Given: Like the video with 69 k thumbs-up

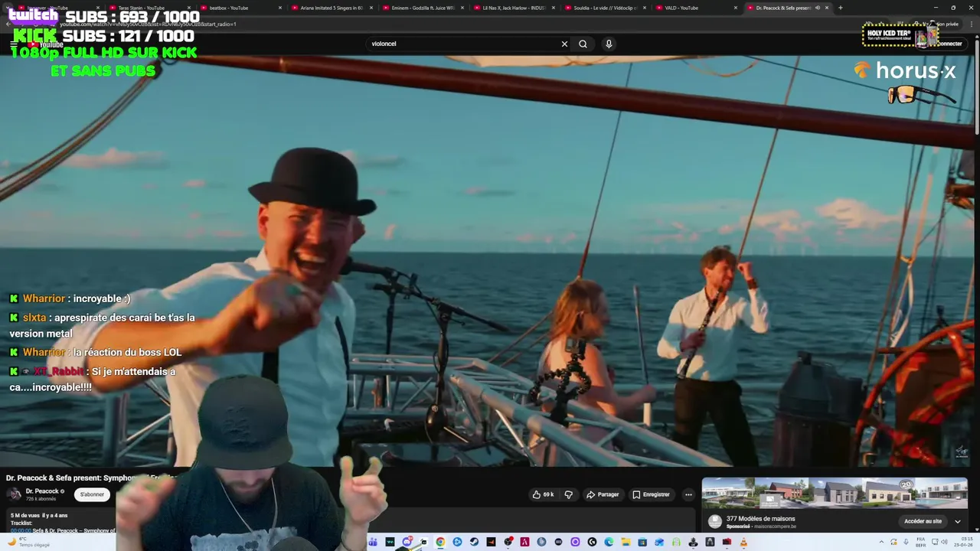Looking at the screenshot, I should point(543,494).
